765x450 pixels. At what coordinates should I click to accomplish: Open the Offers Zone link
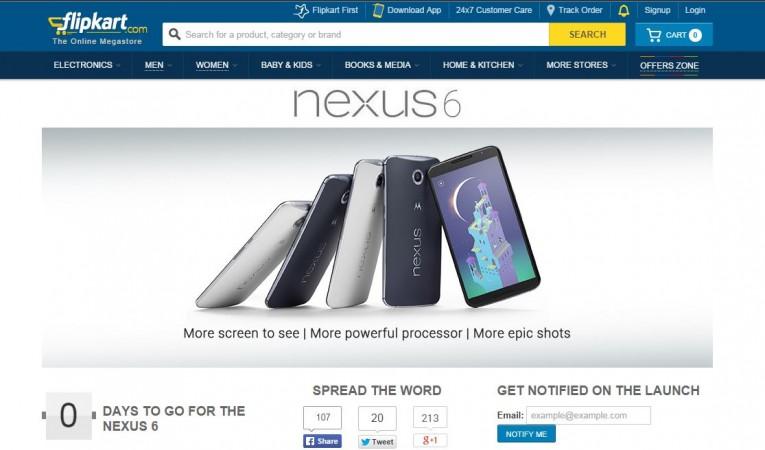coord(669,65)
